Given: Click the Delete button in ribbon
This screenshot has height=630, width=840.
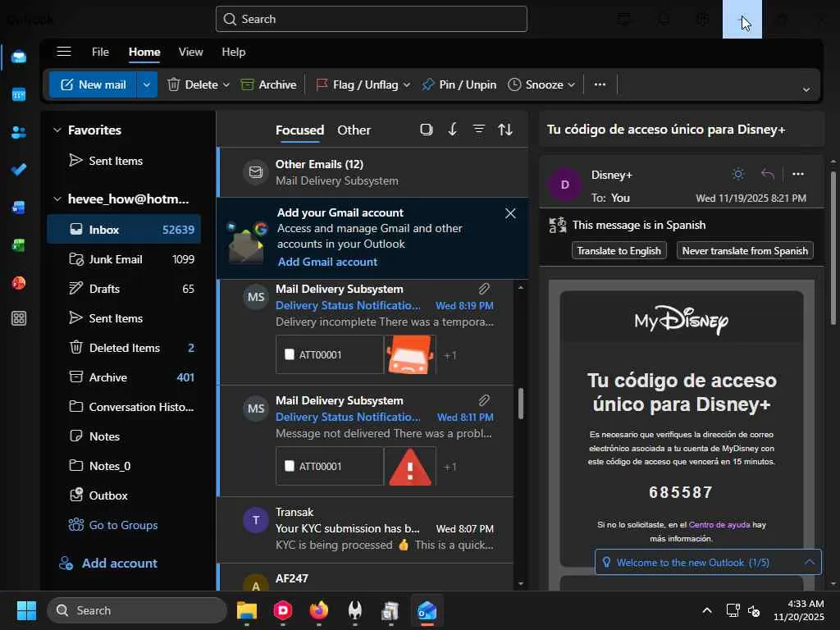Looking at the screenshot, I should click(192, 84).
